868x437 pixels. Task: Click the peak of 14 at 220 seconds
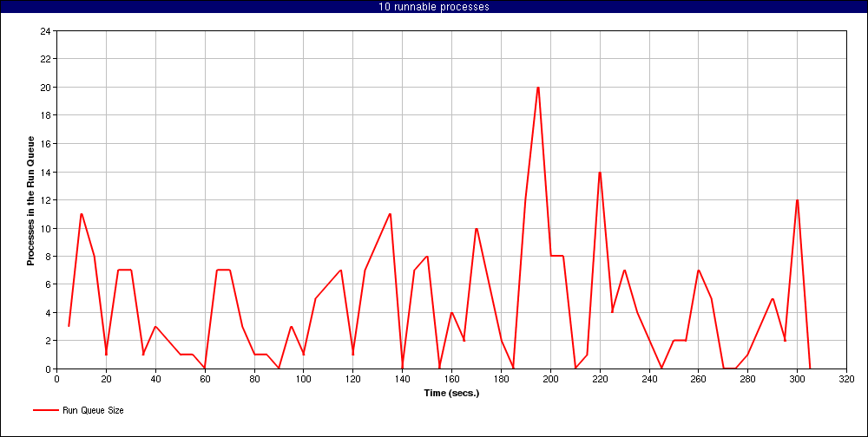(x=600, y=172)
